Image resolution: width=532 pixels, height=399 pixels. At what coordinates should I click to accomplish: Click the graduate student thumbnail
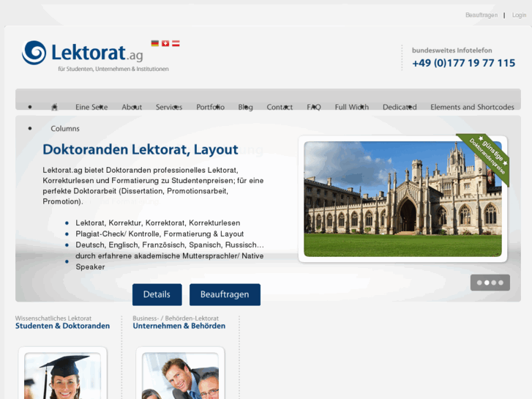click(x=62, y=376)
